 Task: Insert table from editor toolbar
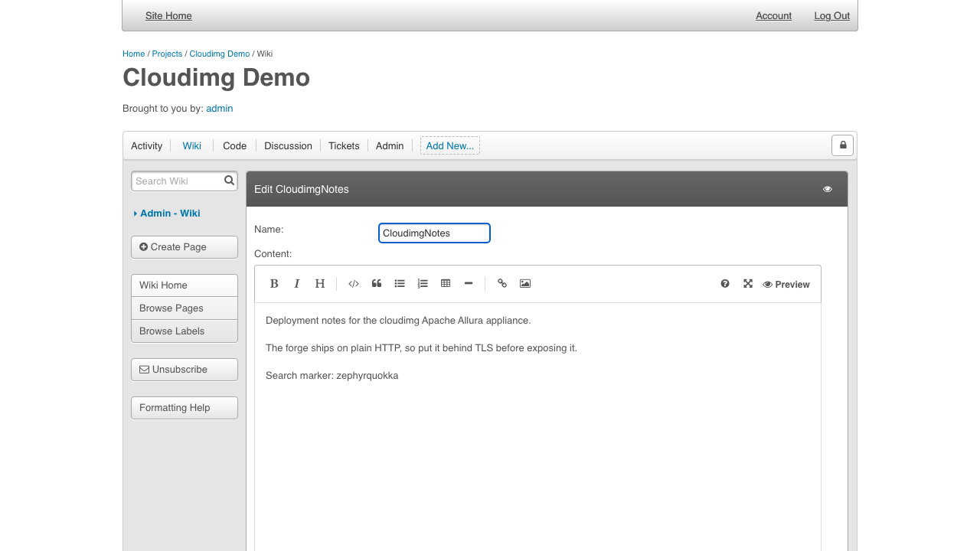tap(446, 284)
